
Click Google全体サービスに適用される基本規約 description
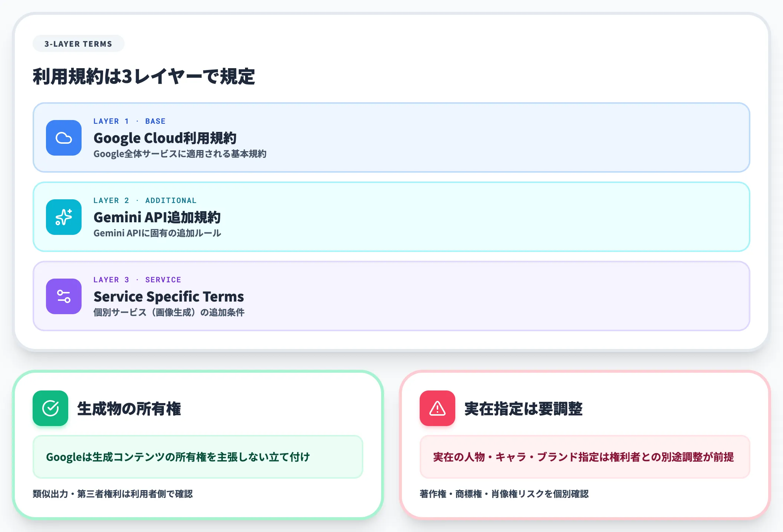[x=180, y=154]
